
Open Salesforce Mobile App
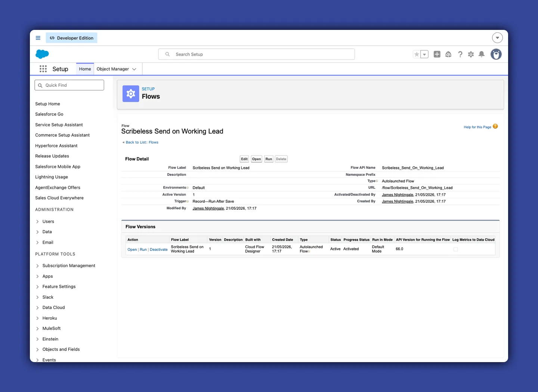58,167
